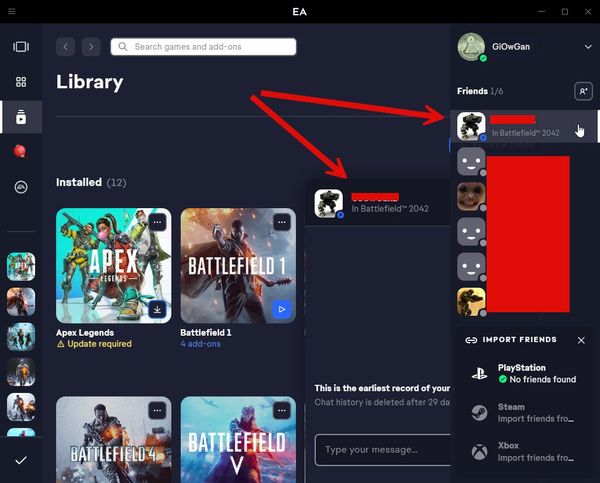Image resolution: width=600 pixels, height=483 pixels.
Task: Select the Battlefield V cover art
Action: pos(238,440)
